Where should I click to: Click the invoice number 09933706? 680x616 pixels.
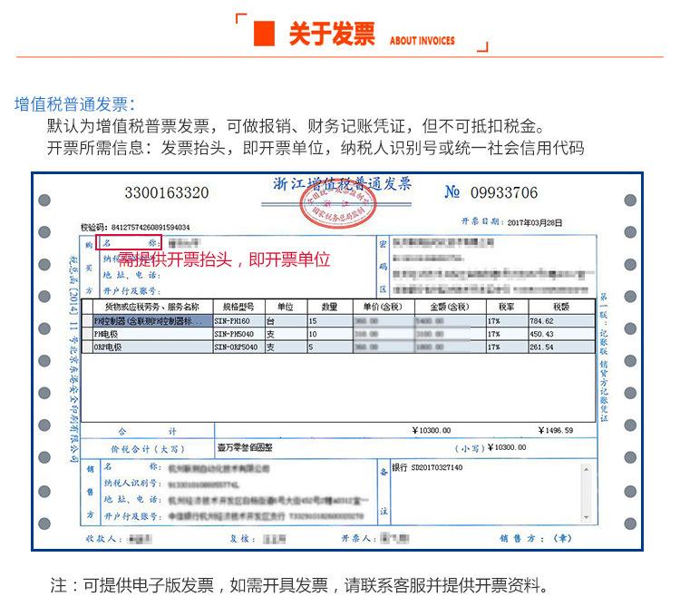point(504,192)
